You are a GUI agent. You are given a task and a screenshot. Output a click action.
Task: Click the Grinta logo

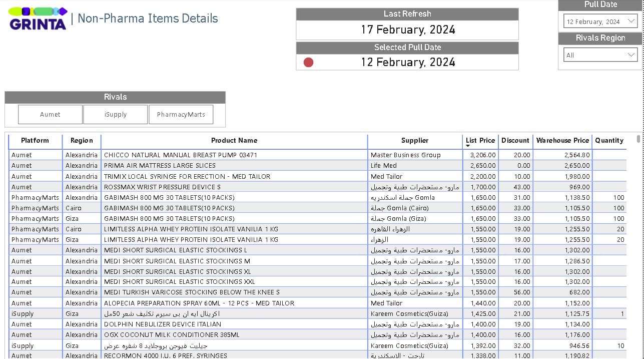[x=38, y=19]
